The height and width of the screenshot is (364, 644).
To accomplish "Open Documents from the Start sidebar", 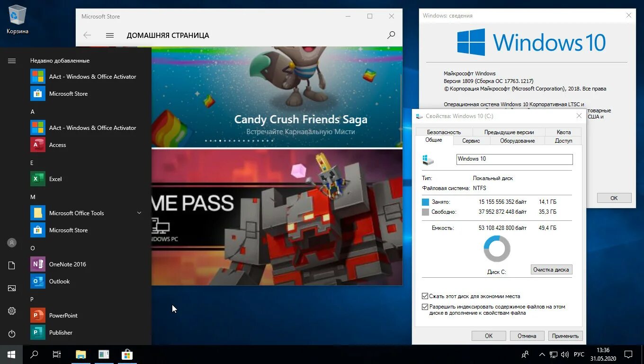I will (12, 265).
